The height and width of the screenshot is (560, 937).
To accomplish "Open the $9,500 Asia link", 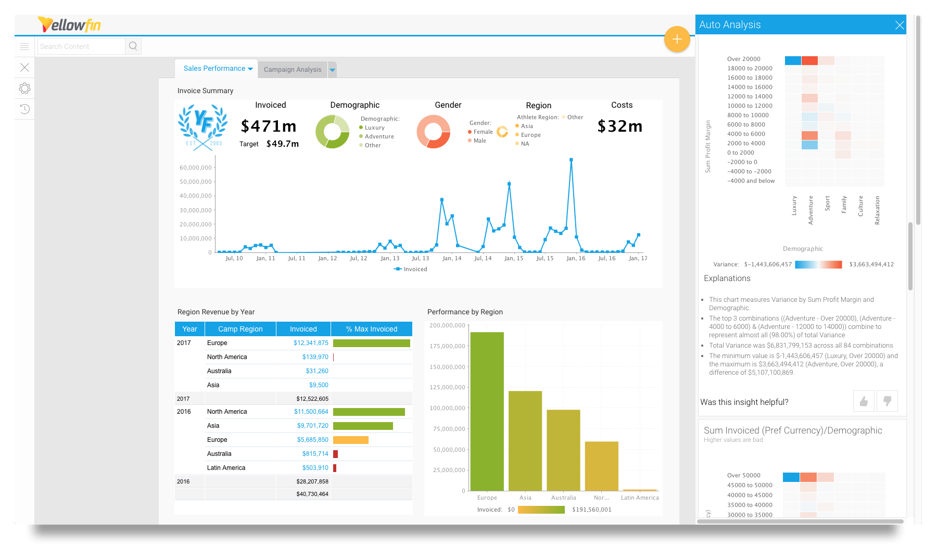I will [x=319, y=385].
